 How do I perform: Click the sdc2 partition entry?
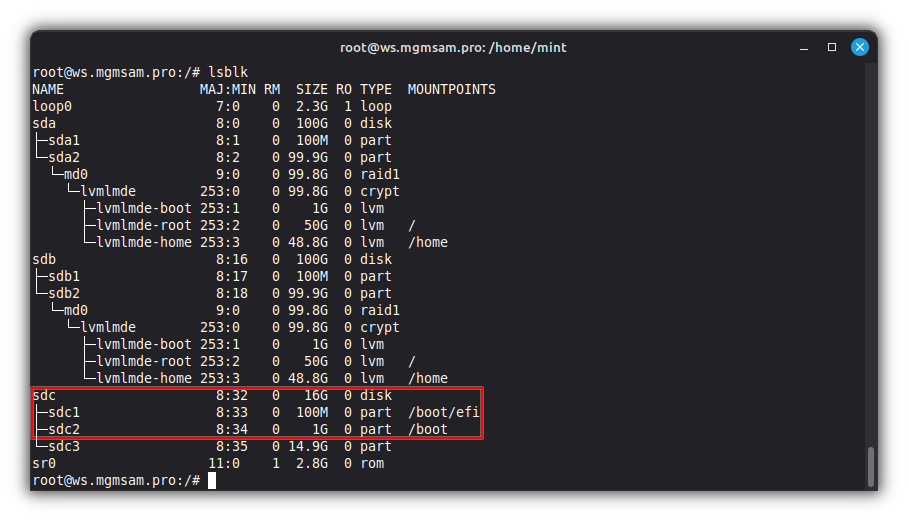click(x=64, y=429)
